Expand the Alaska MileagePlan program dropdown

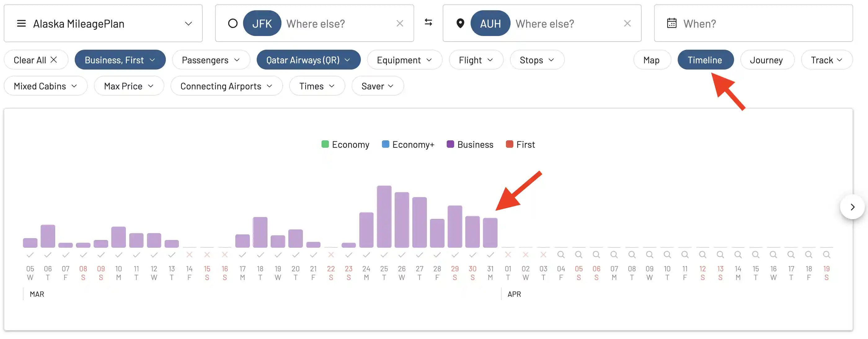(x=103, y=24)
